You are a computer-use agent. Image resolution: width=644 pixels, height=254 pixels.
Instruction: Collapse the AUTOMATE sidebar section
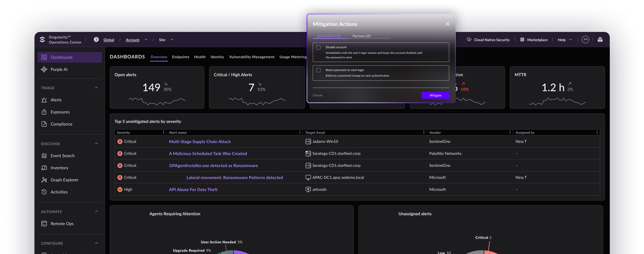pyautogui.click(x=97, y=211)
